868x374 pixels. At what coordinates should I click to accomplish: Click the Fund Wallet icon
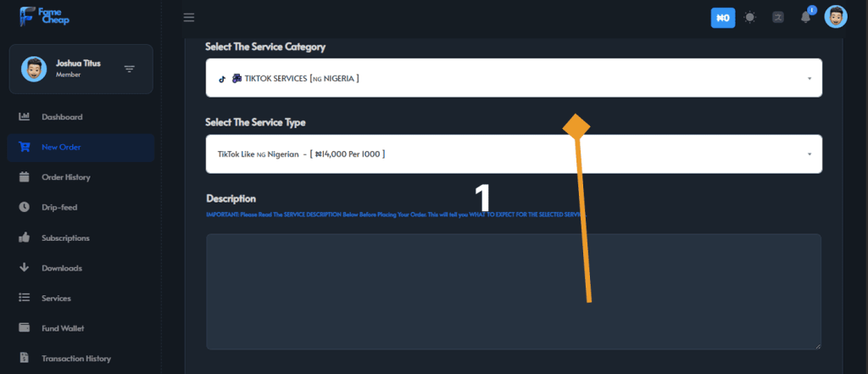pyautogui.click(x=24, y=328)
